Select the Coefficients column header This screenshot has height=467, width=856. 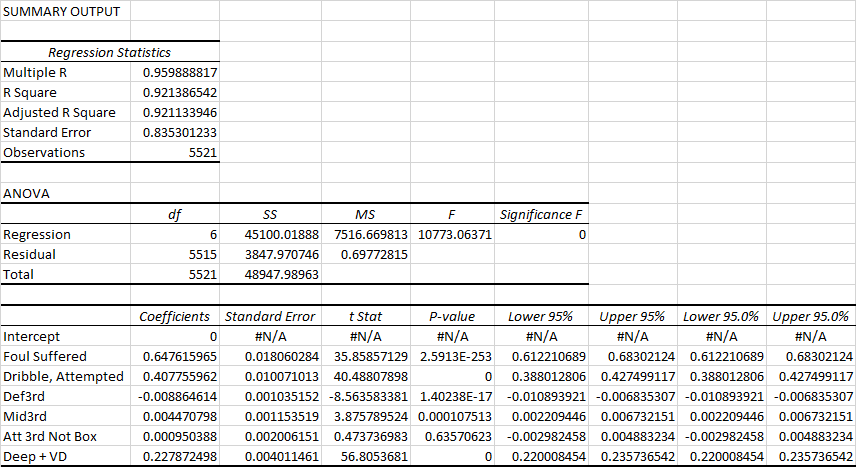pyautogui.click(x=175, y=316)
